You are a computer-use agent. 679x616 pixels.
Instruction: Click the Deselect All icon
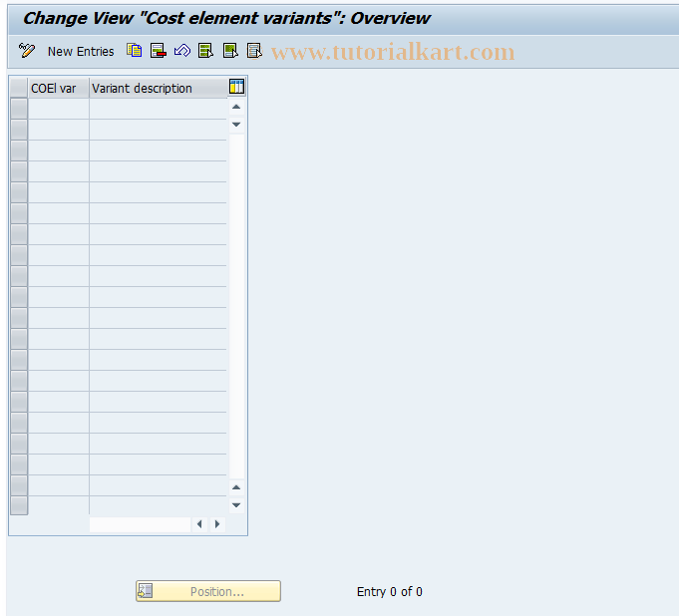click(254, 51)
